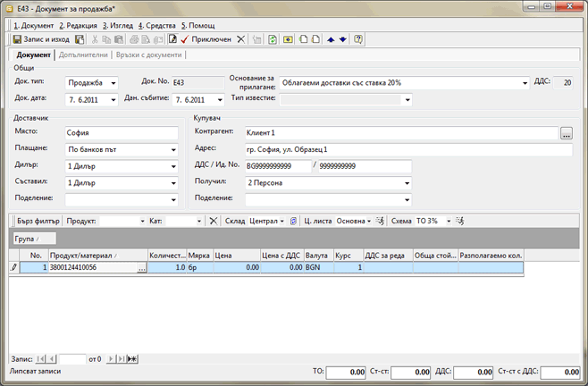Image resolution: width=588 pixels, height=386 pixels.
Task: Click the Ид. No. field 9999999999
Action: [365, 166]
